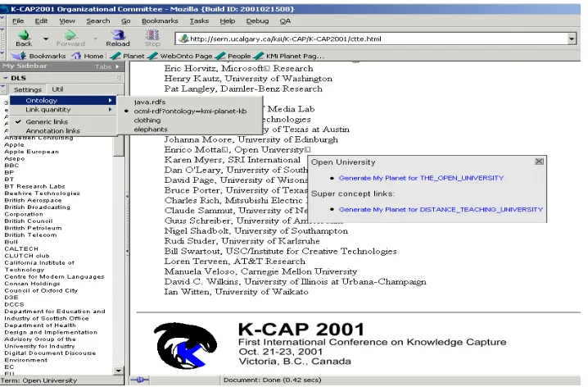Open the Settings menu in DLS panel
The image size is (588, 387).
coord(27,89)
